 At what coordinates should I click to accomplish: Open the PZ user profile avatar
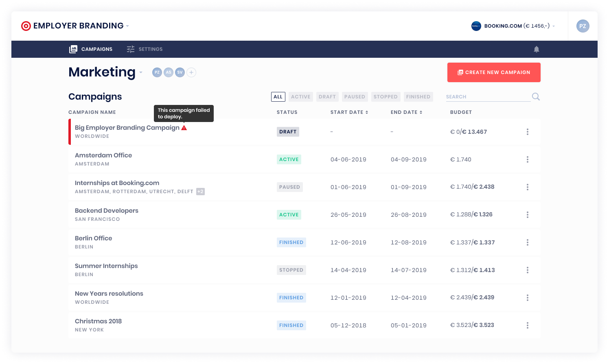[x=583, y=26]
